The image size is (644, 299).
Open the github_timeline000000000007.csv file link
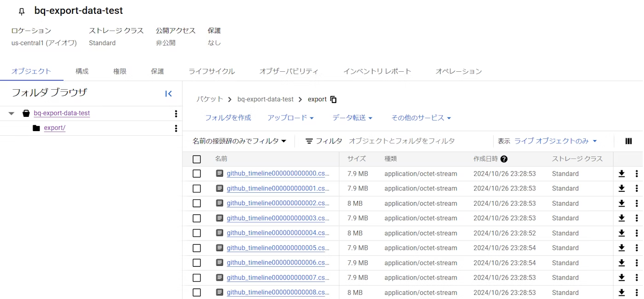277,277
